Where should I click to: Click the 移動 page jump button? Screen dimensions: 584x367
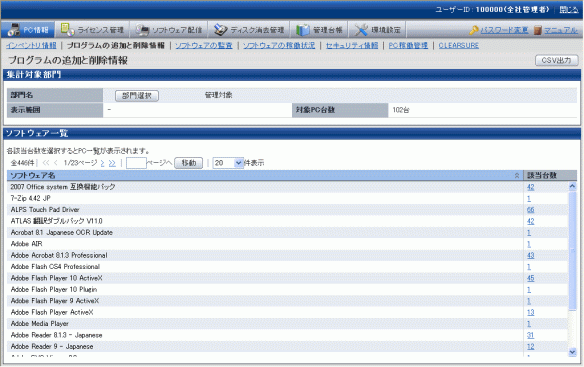[188, 163]
